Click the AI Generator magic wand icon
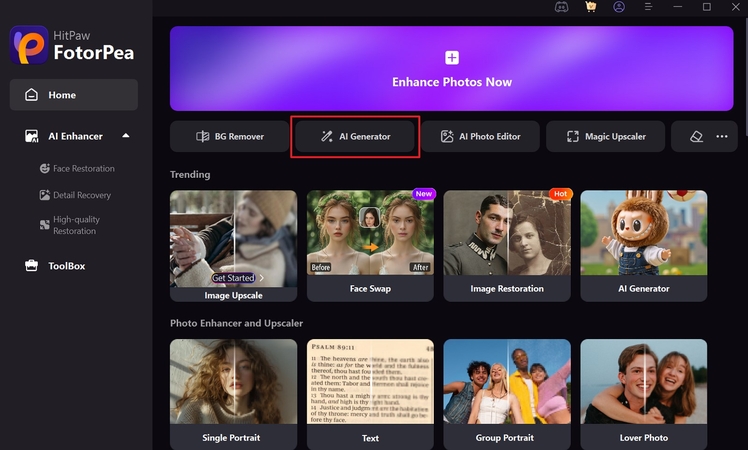 (327, 136)
